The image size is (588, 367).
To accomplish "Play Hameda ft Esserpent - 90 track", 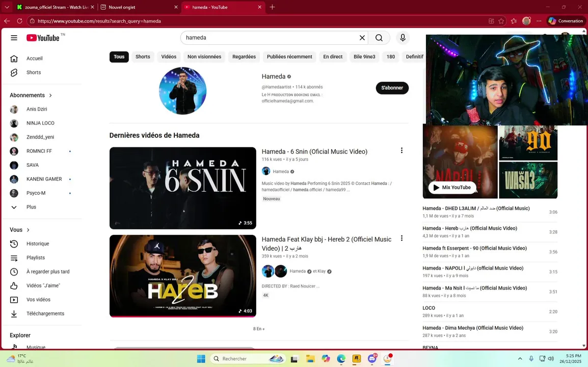I will 490,252.
